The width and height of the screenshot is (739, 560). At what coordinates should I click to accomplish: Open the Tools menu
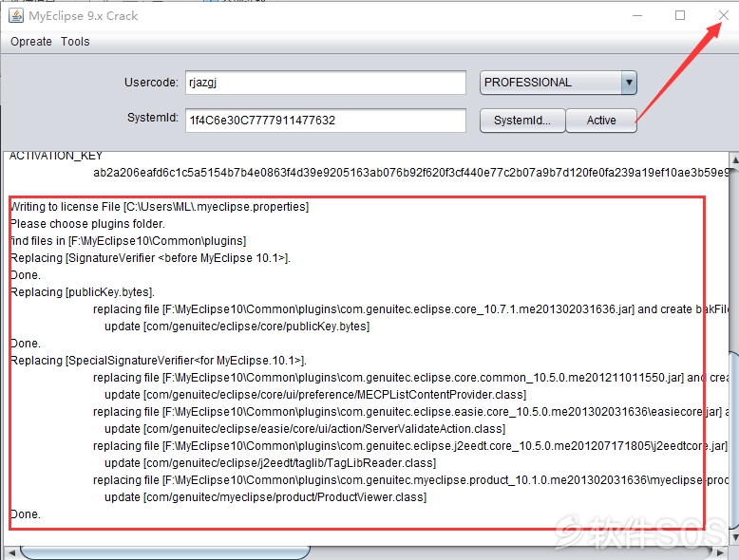click(x=75, y=42)
